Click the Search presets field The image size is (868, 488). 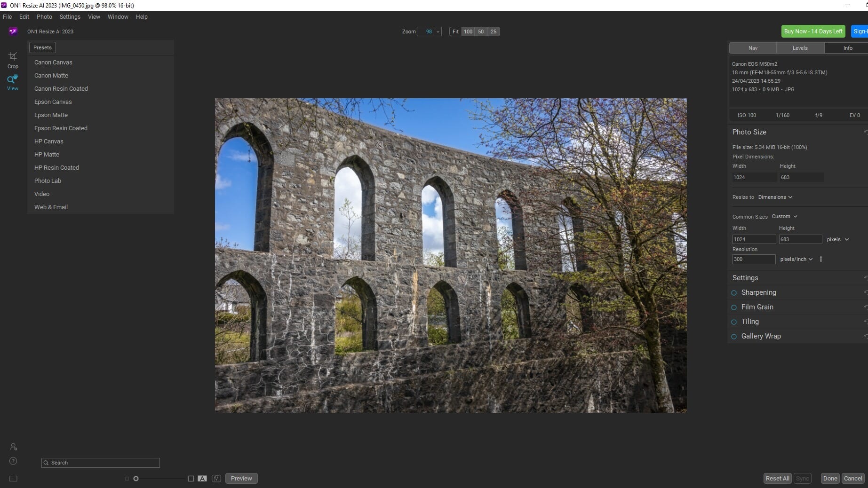(100, 463)
